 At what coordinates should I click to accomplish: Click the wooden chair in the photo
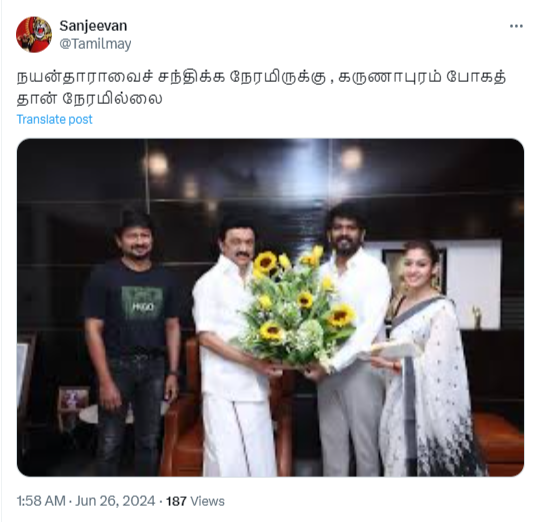(x=183, y=406)
